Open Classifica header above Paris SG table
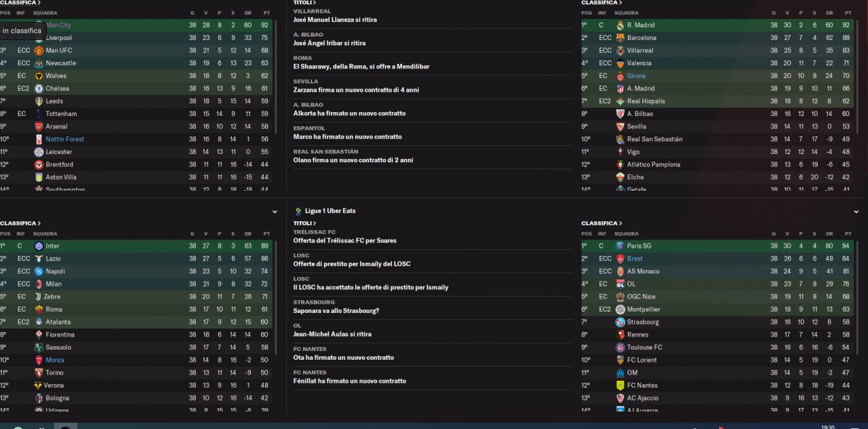Viewport: 868px width, 429px height. click(601, 223)
